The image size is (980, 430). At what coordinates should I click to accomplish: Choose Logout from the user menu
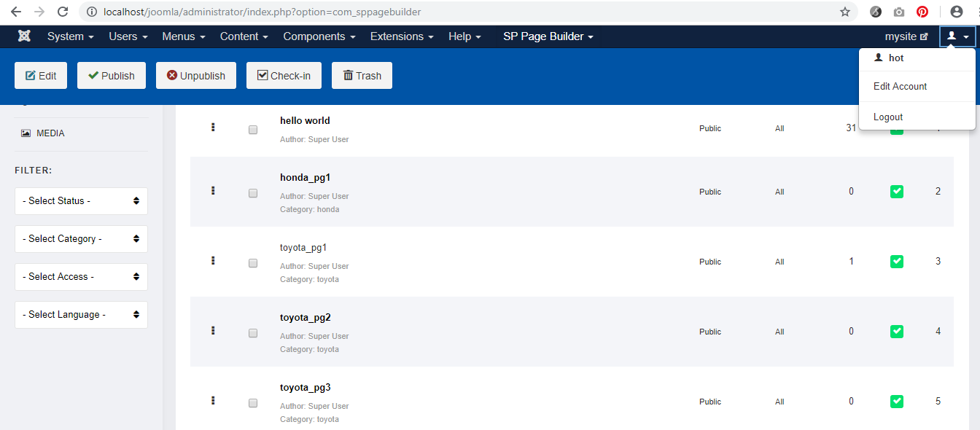tap(888, 117)
